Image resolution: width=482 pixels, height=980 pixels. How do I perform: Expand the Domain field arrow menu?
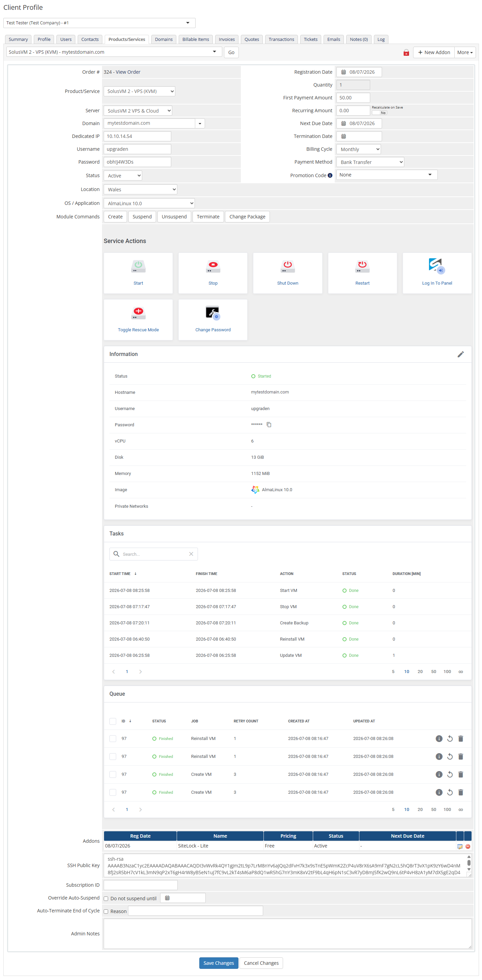point(200,123)
